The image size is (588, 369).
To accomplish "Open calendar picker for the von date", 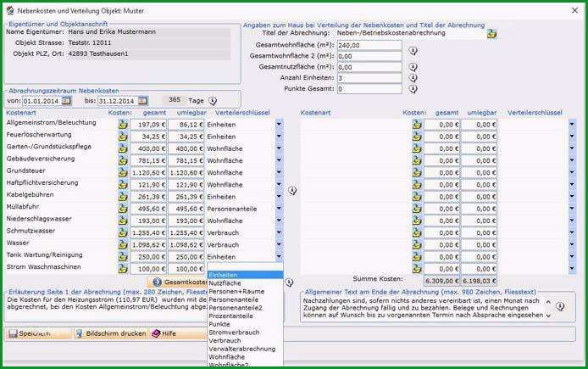I will click(x=66, y=101).
